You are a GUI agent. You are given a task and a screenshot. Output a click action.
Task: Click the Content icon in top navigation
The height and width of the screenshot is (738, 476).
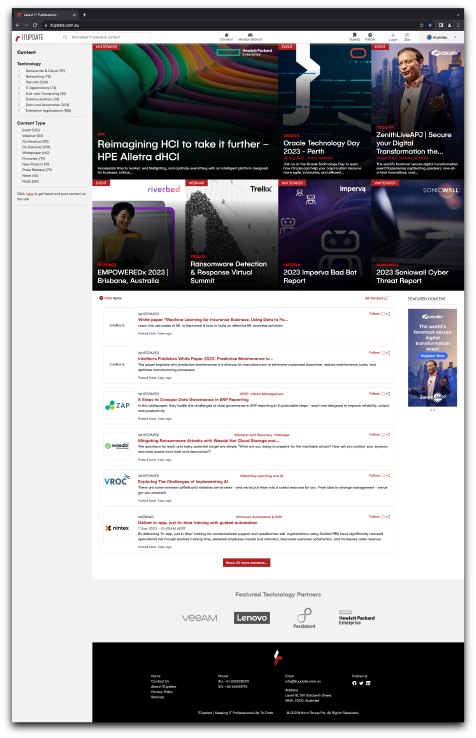point(226,37)
